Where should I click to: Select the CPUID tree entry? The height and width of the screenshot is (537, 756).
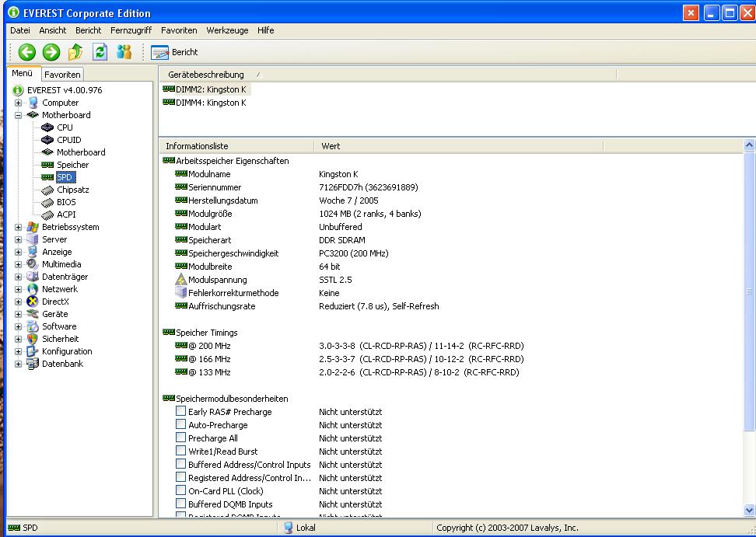pos(69,140)
